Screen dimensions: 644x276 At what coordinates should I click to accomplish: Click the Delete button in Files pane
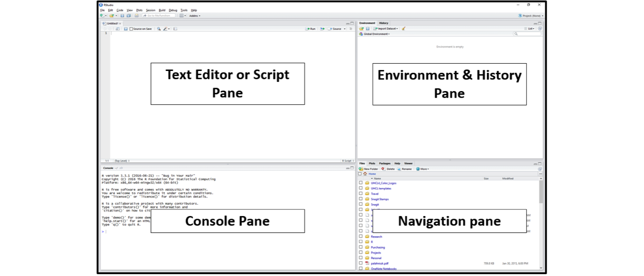point(388,169)
